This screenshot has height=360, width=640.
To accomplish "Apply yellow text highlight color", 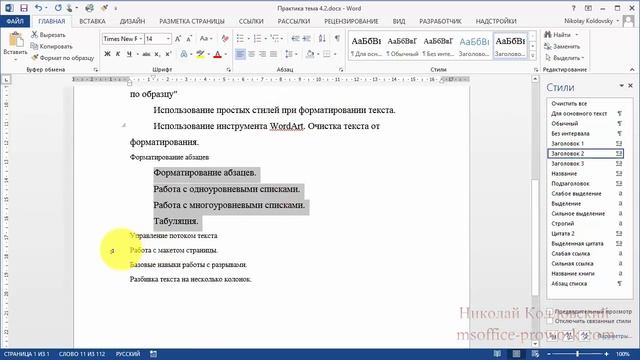I will point(200,54).
